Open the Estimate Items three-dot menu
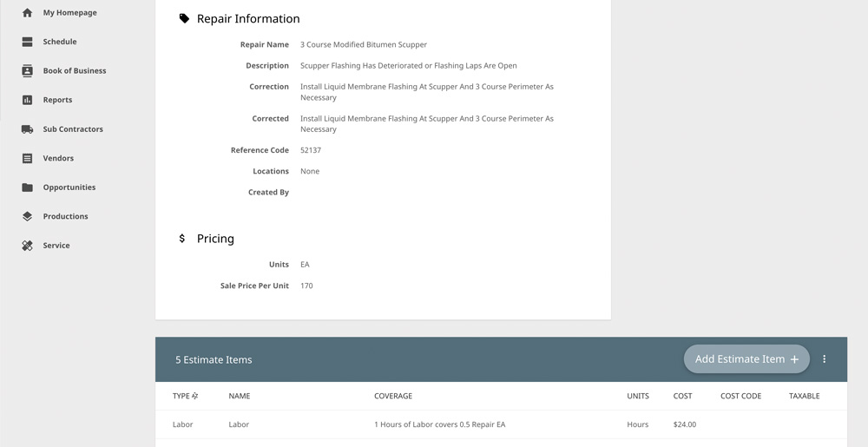Screen dimensions: 868x447 coord(825,359)
